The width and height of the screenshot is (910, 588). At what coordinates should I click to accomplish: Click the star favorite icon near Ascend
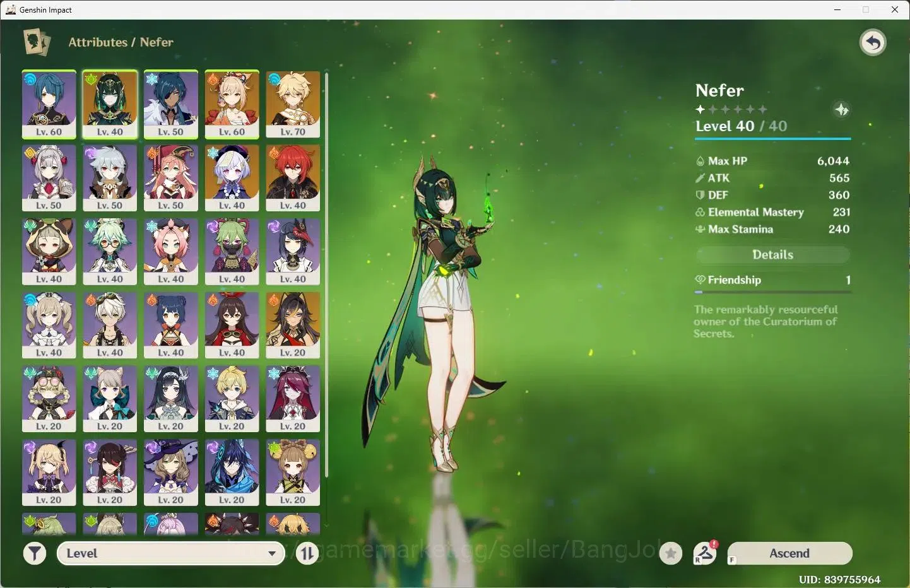coord(671,554)
